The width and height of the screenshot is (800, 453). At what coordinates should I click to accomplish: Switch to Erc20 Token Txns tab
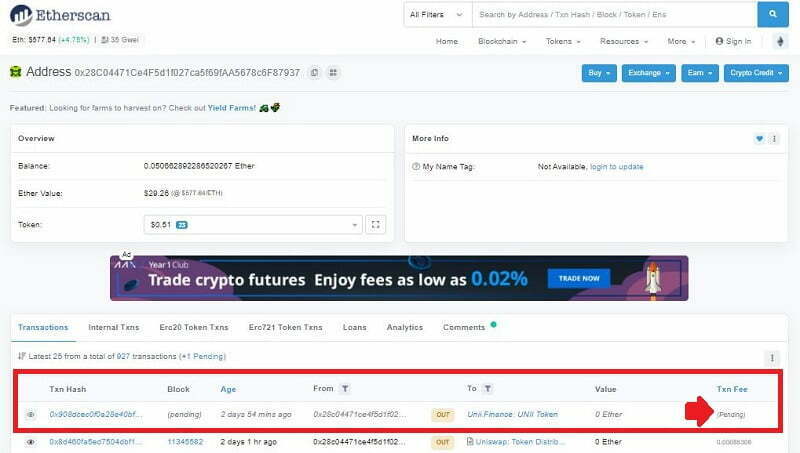tap(194, 328)
